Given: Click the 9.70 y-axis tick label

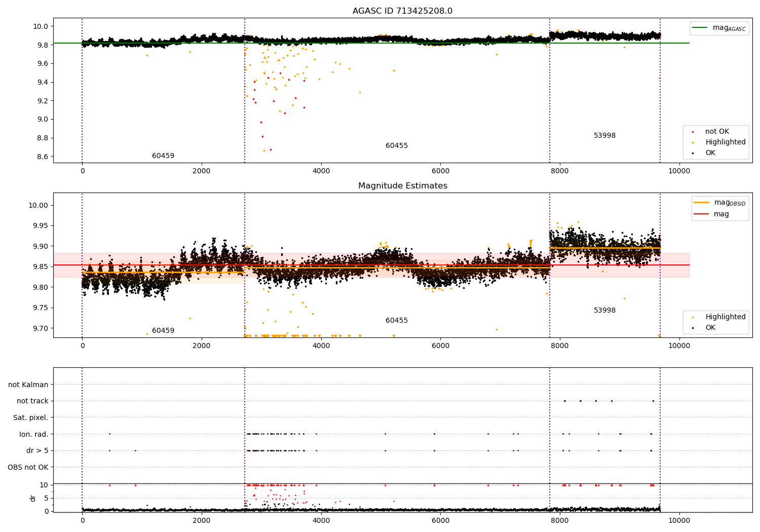Looking at the screenshot, I should pyautogui.click(x=40, y=328).
